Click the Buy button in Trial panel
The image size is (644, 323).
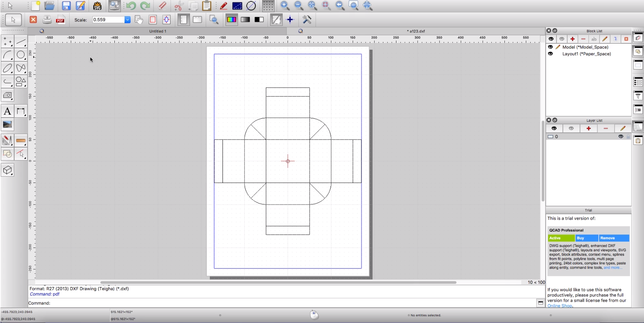click(586, 238)
